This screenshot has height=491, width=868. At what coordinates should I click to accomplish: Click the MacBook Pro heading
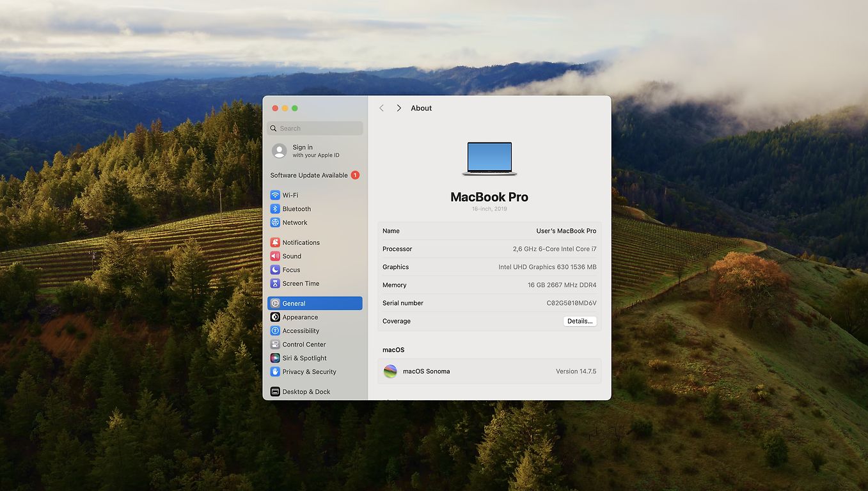[x=489, y=197]
